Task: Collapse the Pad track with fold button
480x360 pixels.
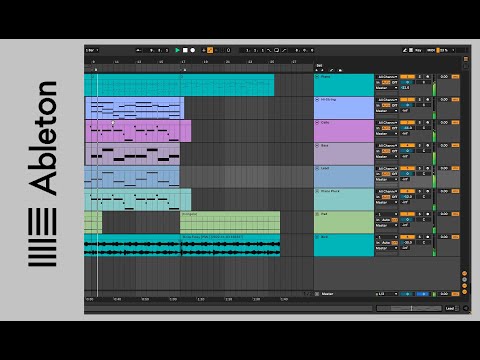Action: coord(317,214)
